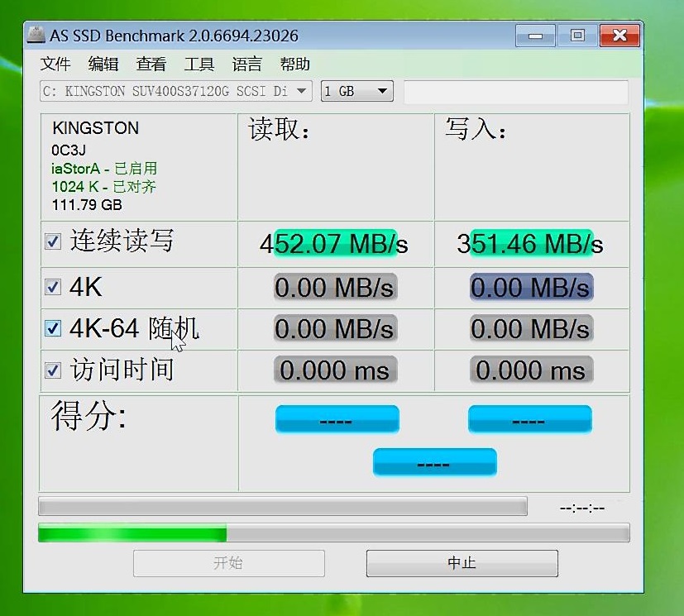Click the disabled 开始 button
Image resolution: width=684 pixels, height=616 pixels.
(x=229, y=563)
